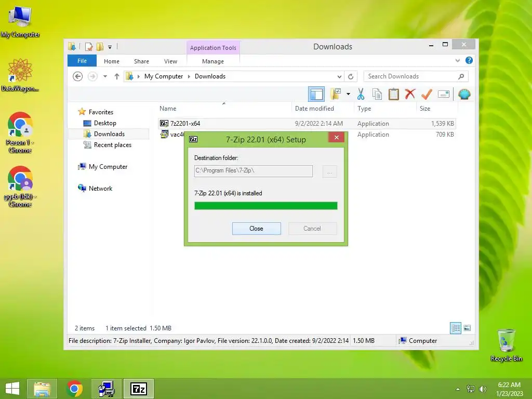Click Downloads in the address breadcrumb

click(x=210, y=76)
